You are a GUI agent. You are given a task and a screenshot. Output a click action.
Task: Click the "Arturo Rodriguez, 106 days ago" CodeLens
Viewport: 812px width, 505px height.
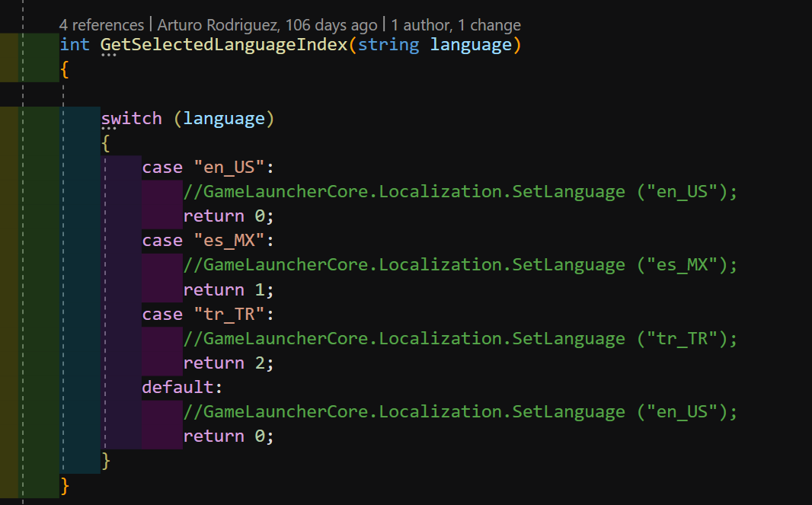point(267,25)
